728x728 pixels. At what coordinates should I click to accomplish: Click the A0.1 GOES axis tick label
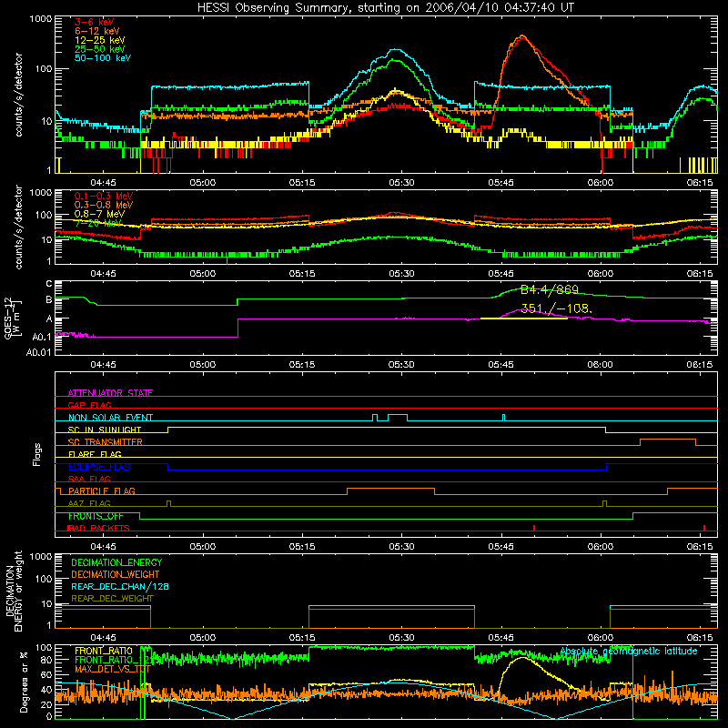tap(42, 337)
